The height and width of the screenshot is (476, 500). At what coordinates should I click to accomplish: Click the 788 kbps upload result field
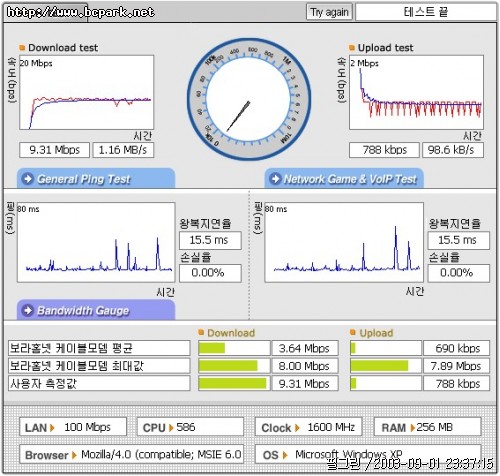384,150
